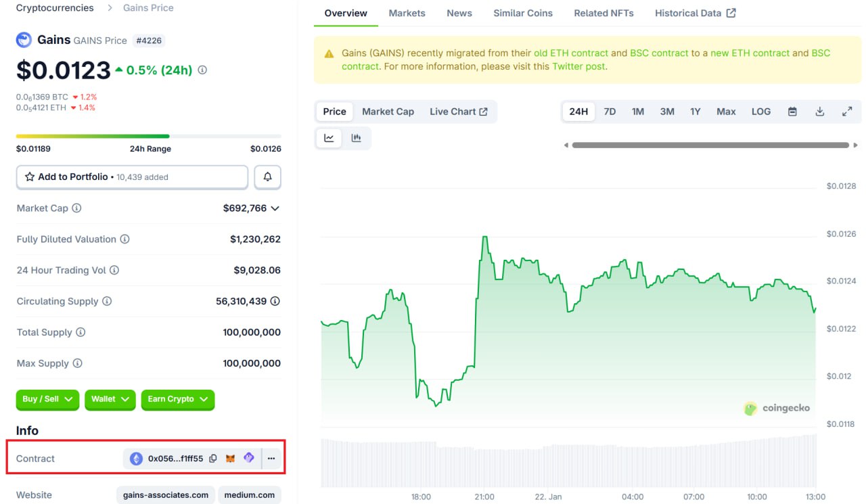Viewport: 866px width, 504px height.
Task: Switch to the Markets tab
Action: (407, 13)
